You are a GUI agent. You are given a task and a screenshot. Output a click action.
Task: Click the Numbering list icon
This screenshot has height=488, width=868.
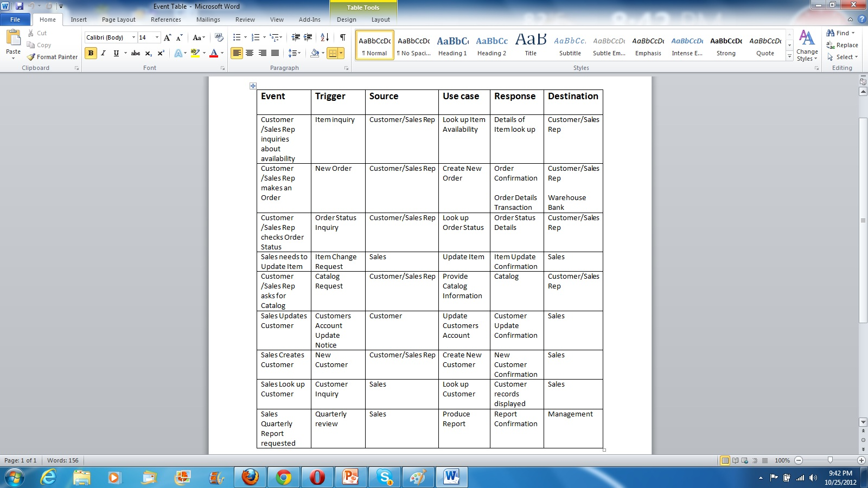256,37
